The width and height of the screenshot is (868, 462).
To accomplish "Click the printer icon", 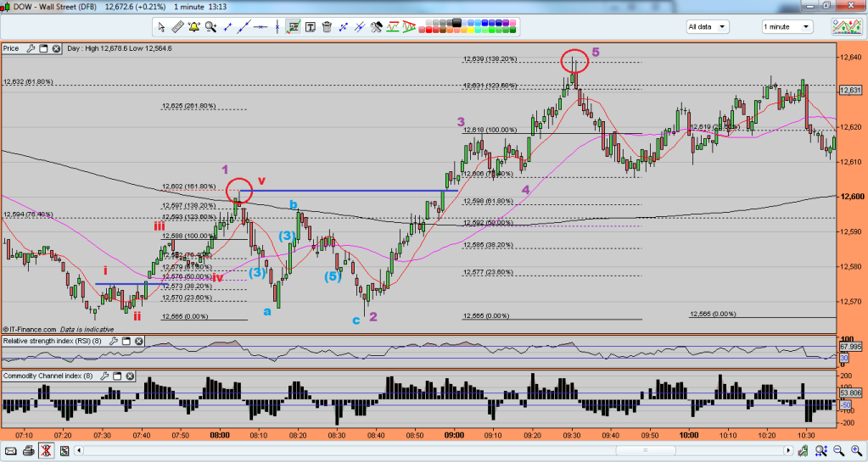I will coord(29,451).
